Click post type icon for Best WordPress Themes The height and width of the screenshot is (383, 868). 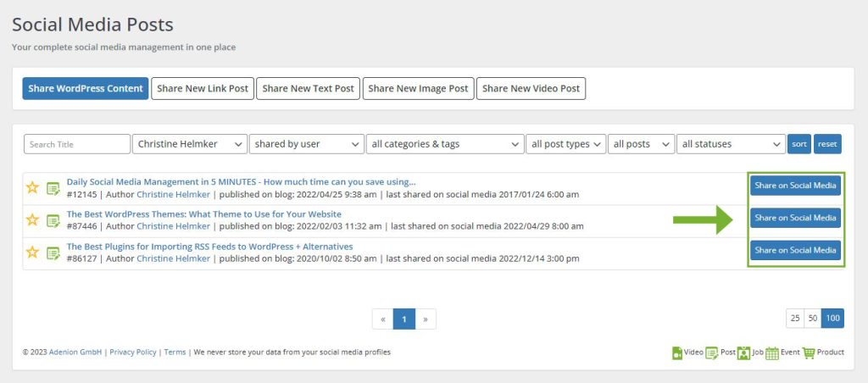53,221
